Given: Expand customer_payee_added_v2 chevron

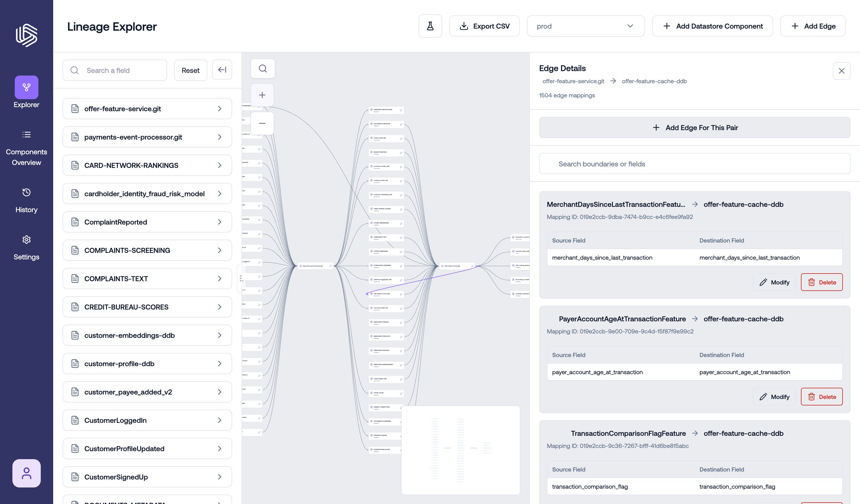Looking at the screenshot, I should click(x=219, y=392).
